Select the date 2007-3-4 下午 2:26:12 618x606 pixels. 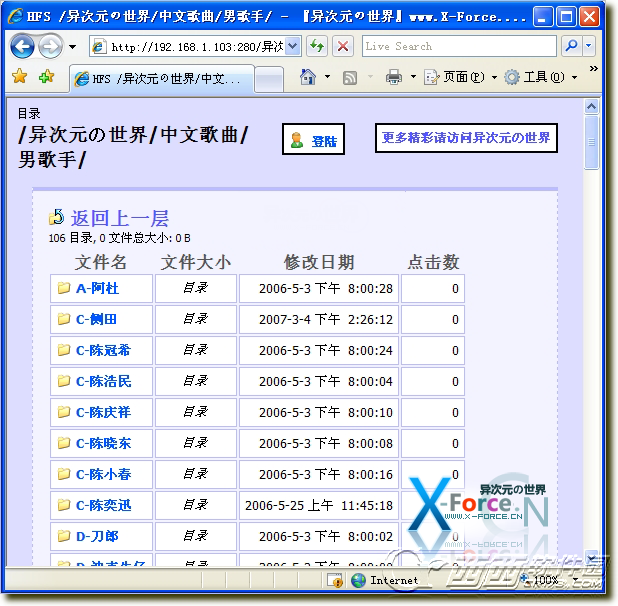(326, 320)
